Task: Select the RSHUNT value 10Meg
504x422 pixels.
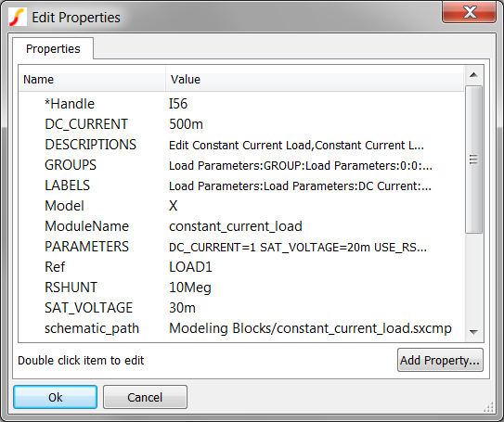Action: pos(190,288)
